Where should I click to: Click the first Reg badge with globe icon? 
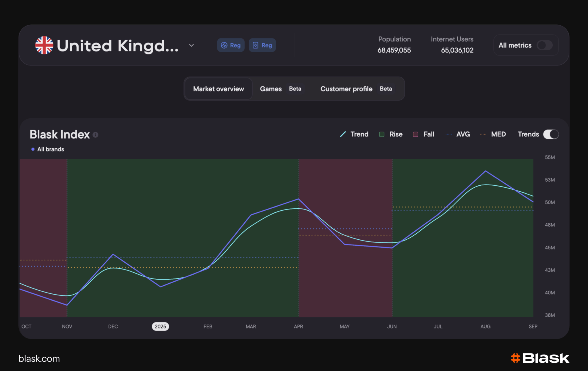tap(231, 45)
